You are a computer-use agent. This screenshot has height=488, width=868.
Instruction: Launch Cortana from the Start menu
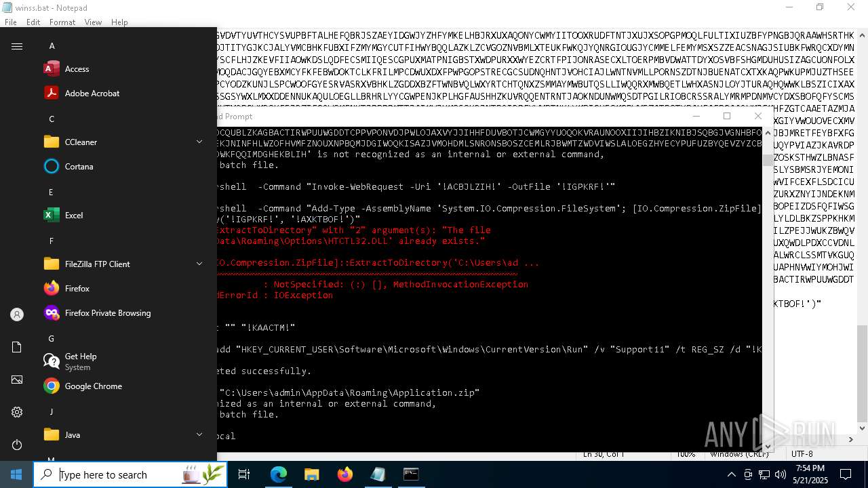122,166
